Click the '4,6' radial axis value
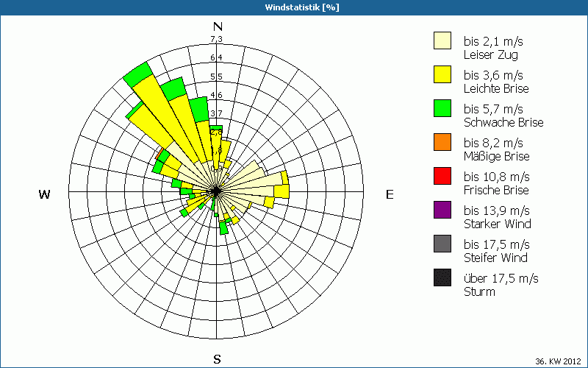Screen dimensions: 588x368 [x=216, y=95]
